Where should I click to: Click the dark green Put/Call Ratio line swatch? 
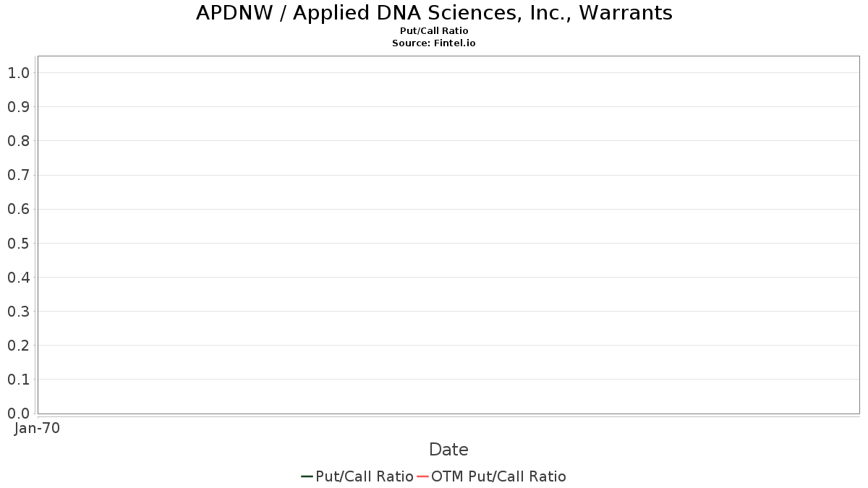coord(307,476)
